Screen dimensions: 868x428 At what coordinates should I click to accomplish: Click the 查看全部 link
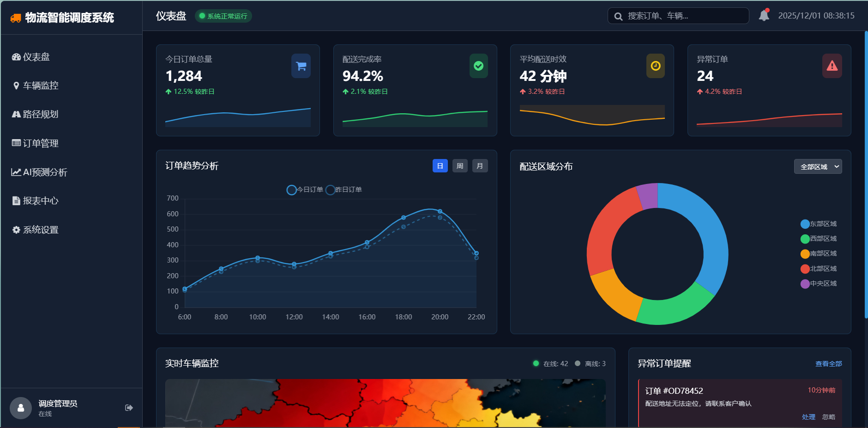[828, 364]
